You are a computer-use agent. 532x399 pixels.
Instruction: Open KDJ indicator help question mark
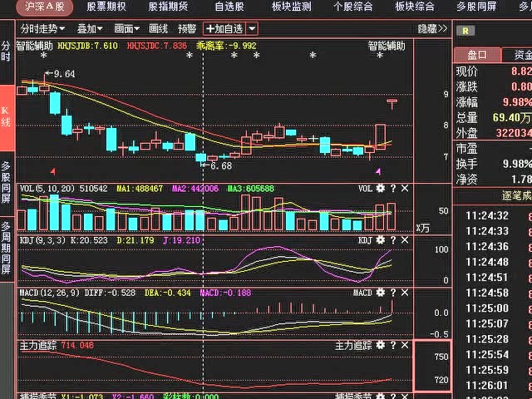(x=393, y=240)
